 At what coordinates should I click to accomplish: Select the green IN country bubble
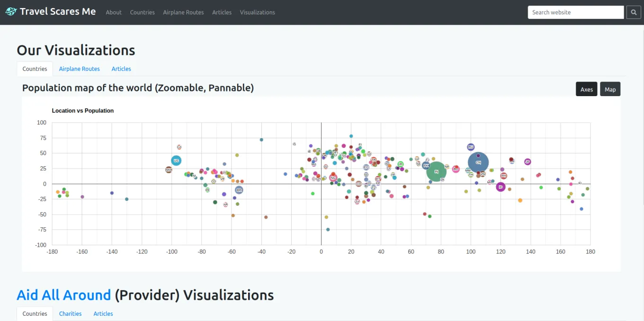pos(436,172)
